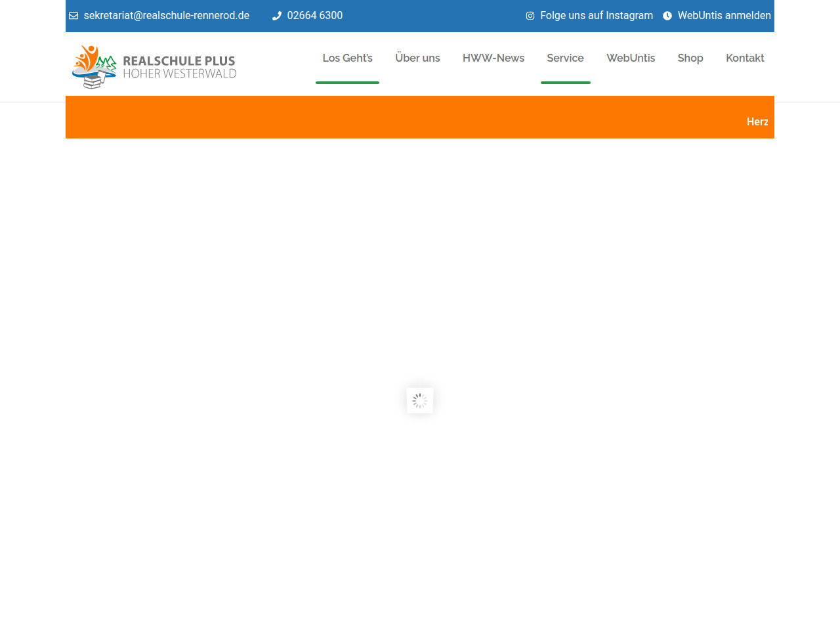This screenshot has width=840, height=630.
Task: Click the clock icon beside WebUntis anmelden
Action: click(667, 16)
